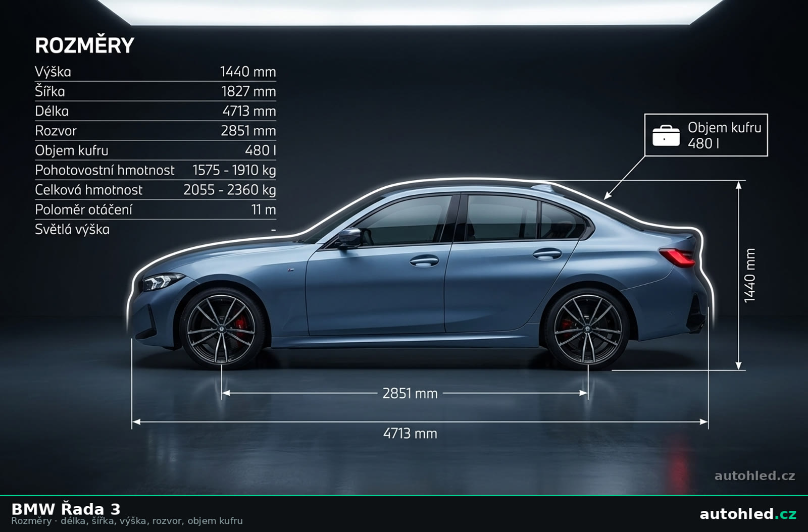808x532 pixels.
Task: Click the 2055 - 2360 kg value
Action: coord(230,190)
